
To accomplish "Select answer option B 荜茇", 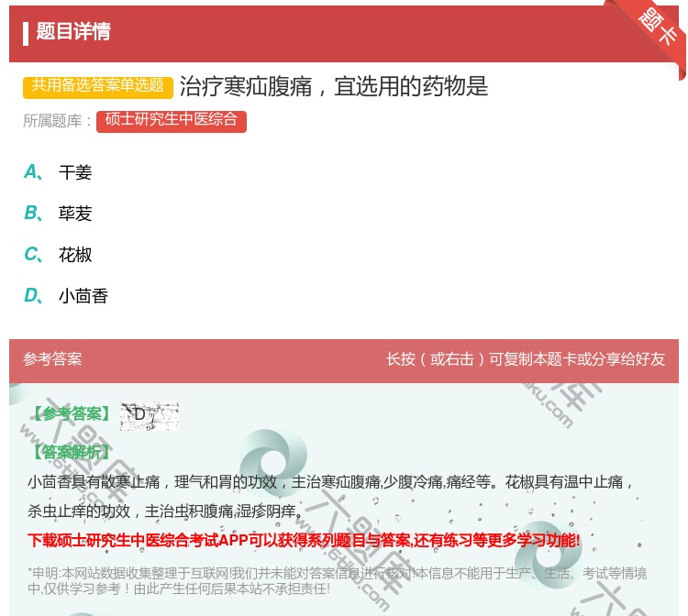I will 58,214.
